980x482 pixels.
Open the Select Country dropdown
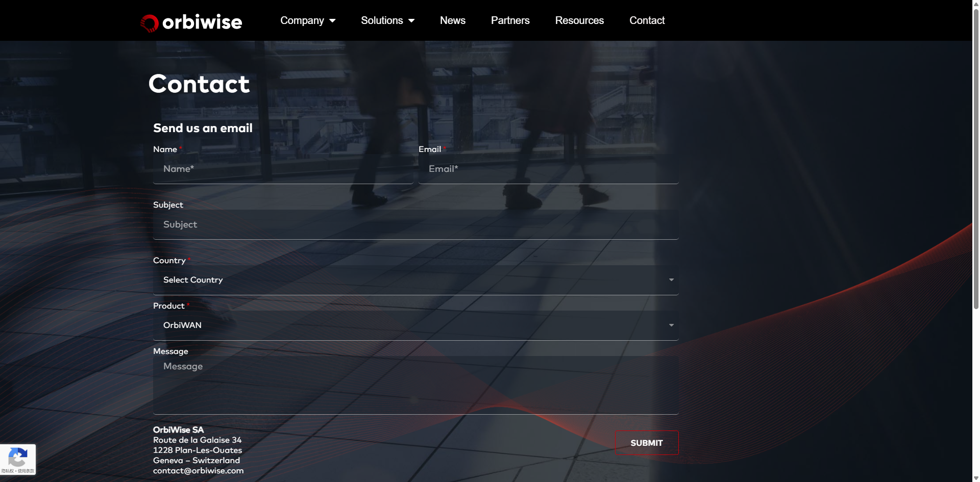[x=415, y=280]
